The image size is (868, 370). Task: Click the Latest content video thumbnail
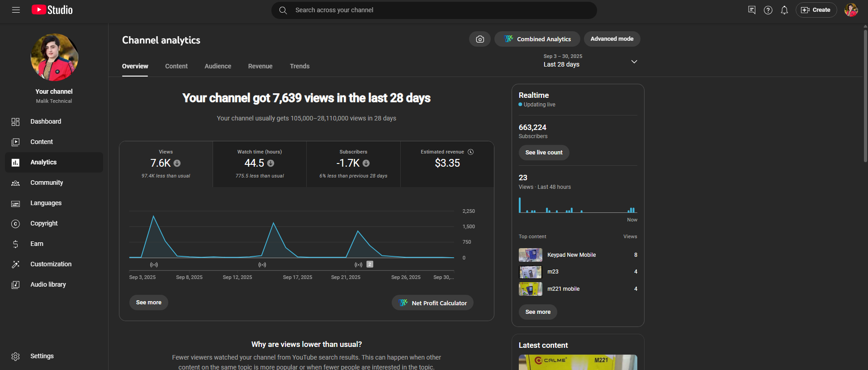pos(578,362)
